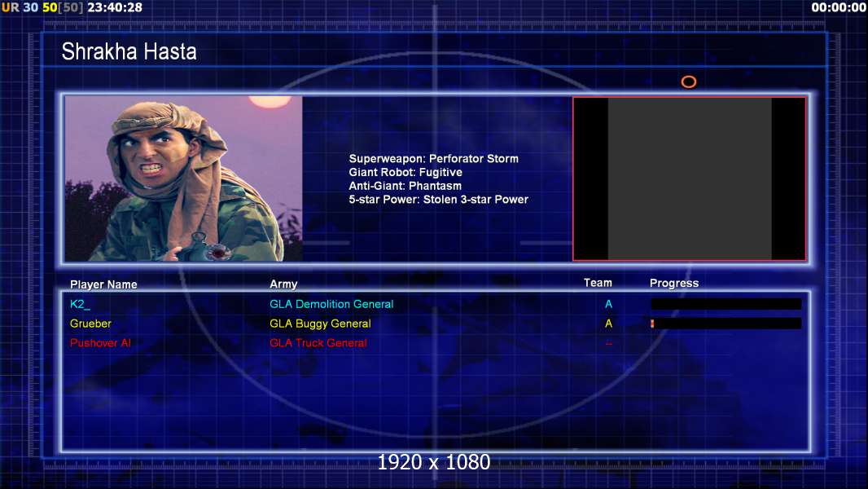Image resolution: width=868 pixels, height=489 pixels.
Task: Click the Shrakha Hasta map title
Action: pyautogui.click(x=129, y=51)
